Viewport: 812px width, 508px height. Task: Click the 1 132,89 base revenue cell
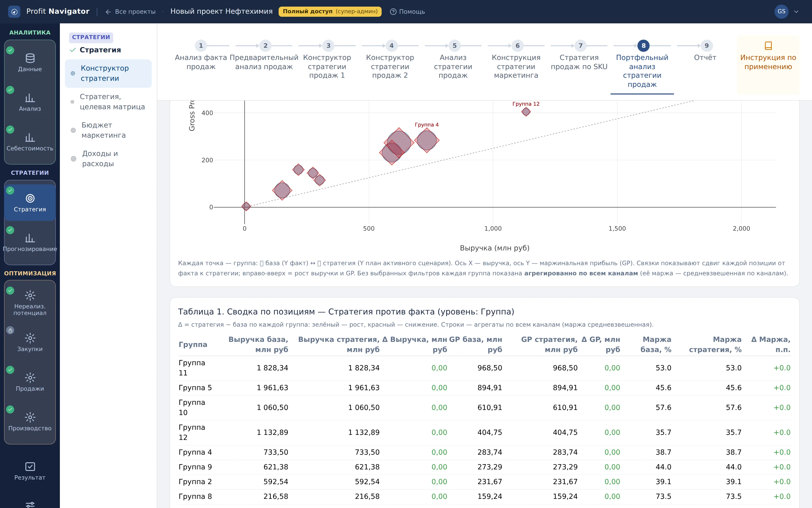click(x=272, y=432)
